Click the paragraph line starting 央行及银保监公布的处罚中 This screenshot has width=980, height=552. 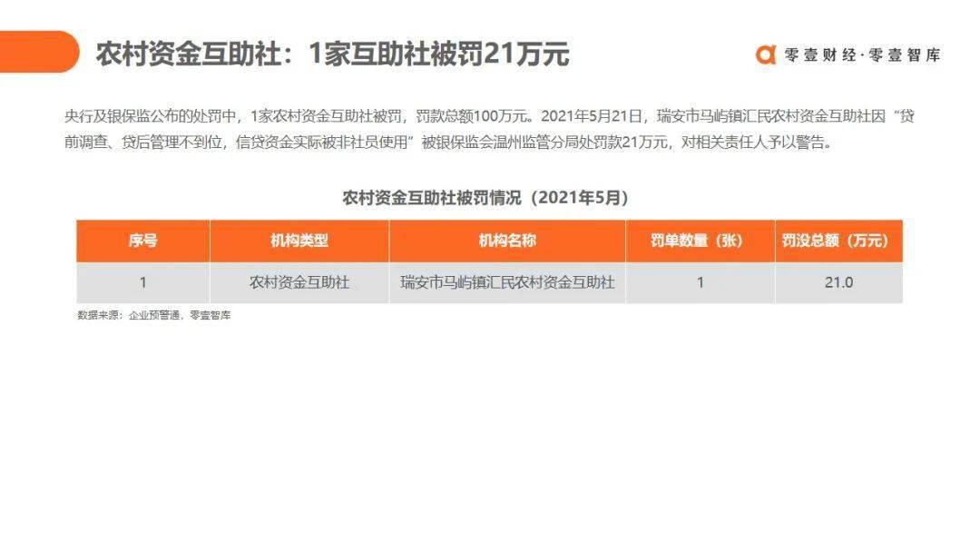[489, 116]
